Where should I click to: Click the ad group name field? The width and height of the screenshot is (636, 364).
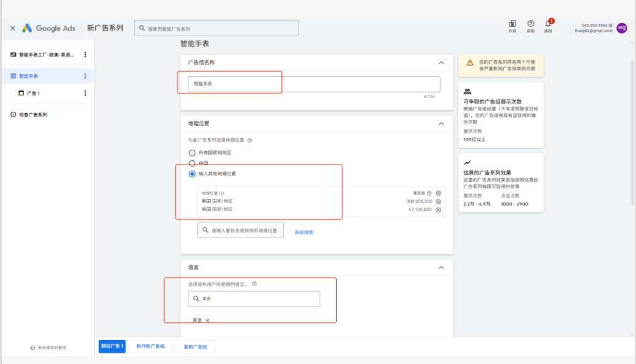[314, 84]
